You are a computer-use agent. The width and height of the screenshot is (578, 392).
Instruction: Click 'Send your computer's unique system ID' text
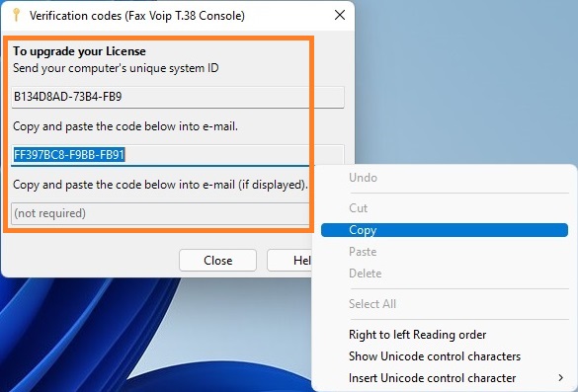click(116, 68)
